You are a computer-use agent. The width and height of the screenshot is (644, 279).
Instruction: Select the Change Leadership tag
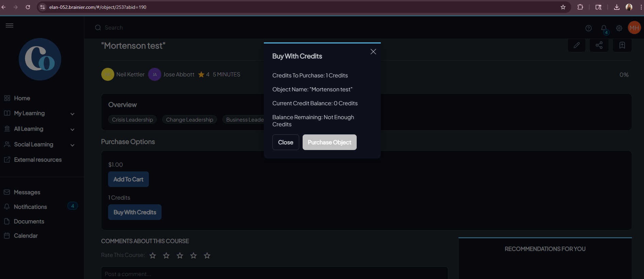click(190, 119)
